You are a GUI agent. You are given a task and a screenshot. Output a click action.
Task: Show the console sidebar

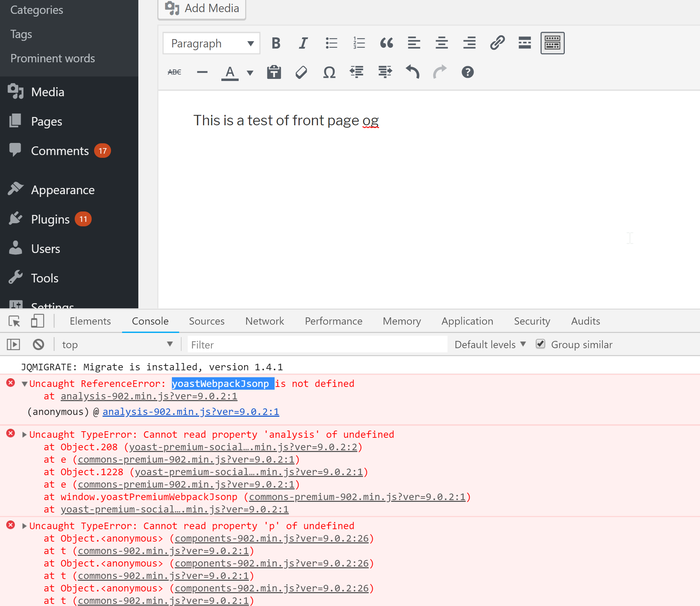[13, 344]
